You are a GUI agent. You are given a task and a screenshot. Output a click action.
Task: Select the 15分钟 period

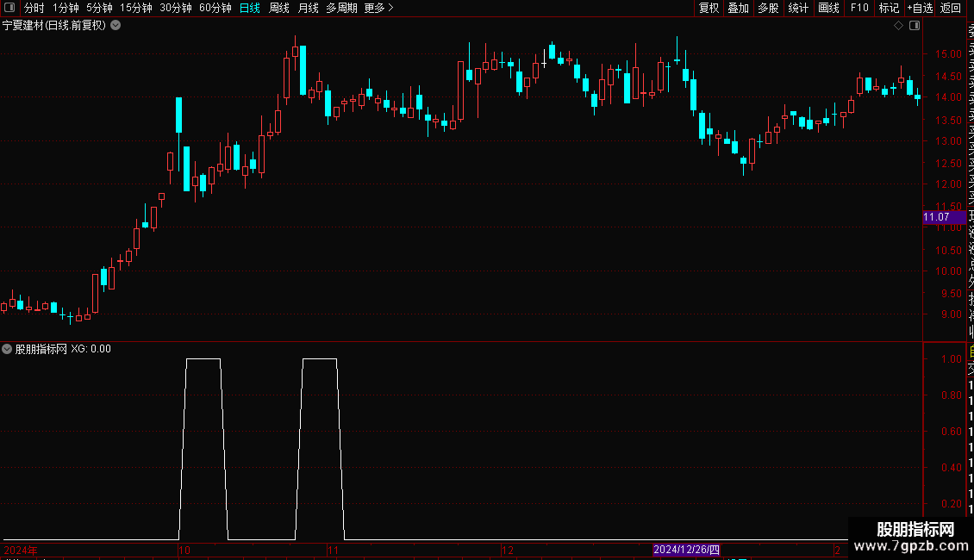[136, 8]
